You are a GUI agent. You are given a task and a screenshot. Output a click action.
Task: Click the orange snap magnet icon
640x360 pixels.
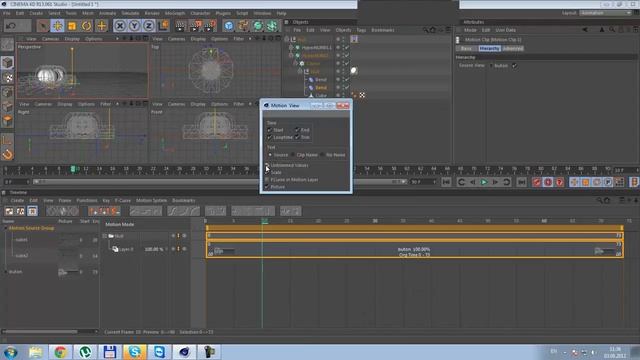coord(7,154)
